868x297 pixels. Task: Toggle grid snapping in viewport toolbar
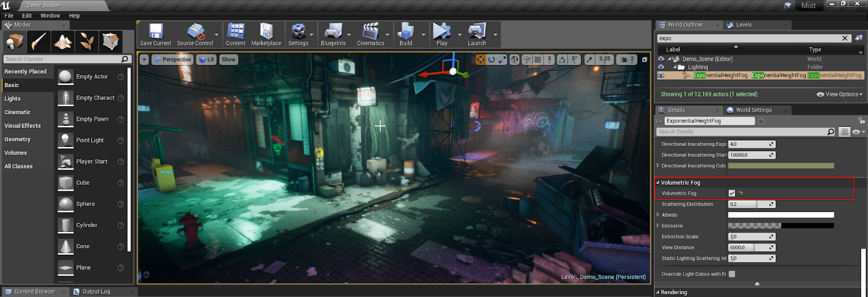click(x=538, y=60)
